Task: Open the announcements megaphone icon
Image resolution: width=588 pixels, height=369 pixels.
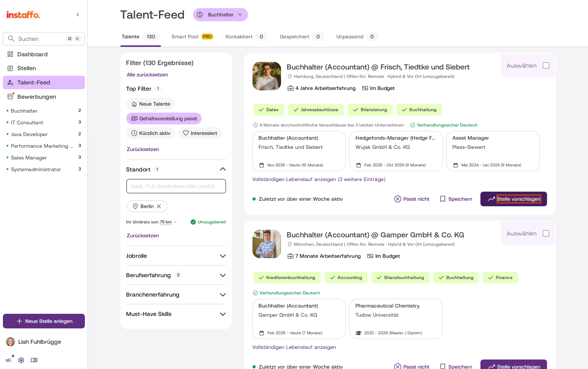Action: [x=9, y=360]
